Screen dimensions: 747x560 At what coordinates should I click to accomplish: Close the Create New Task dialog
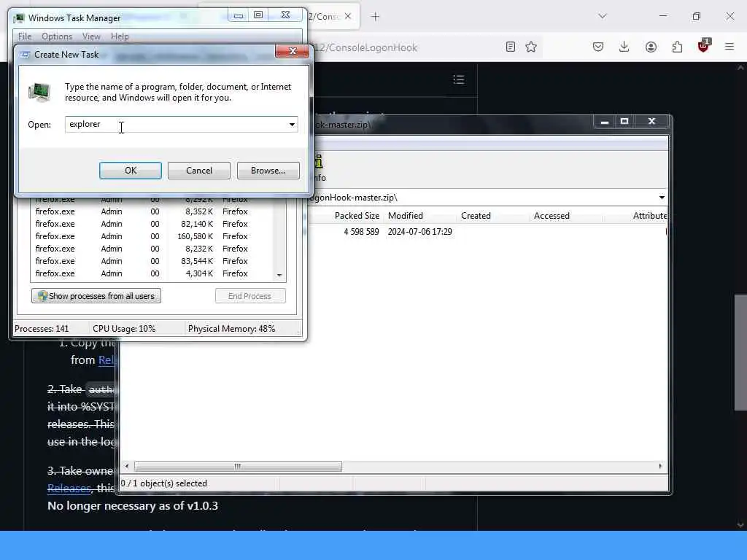[x=293, y=51]
